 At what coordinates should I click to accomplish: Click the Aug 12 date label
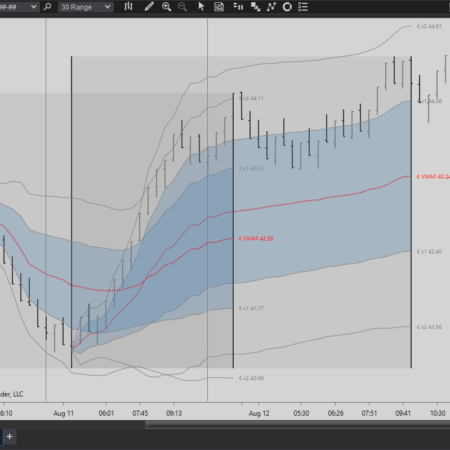[259, 413]
